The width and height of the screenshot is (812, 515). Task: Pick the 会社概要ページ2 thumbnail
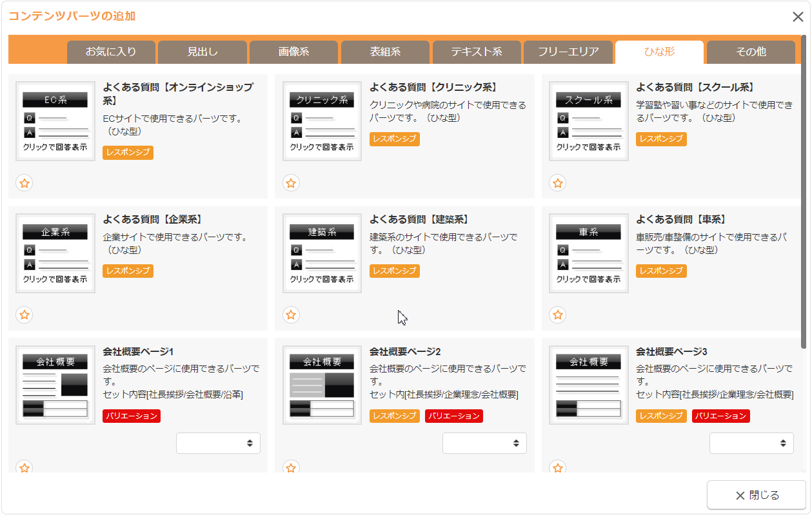coord(322,385)
